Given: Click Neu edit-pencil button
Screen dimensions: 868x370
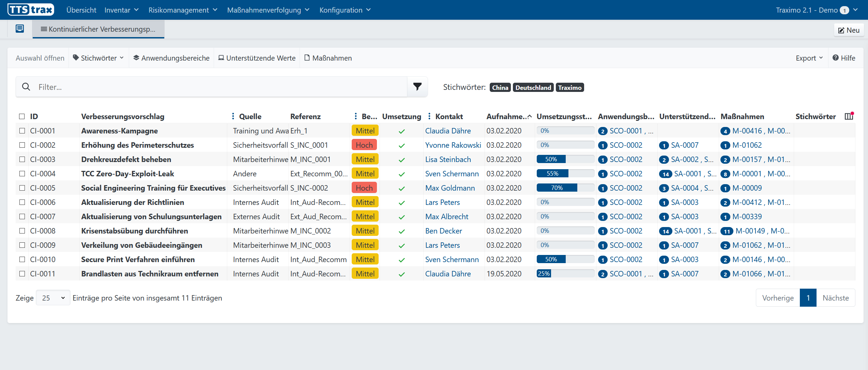Looking at the screenshot, I should (849, 30).
